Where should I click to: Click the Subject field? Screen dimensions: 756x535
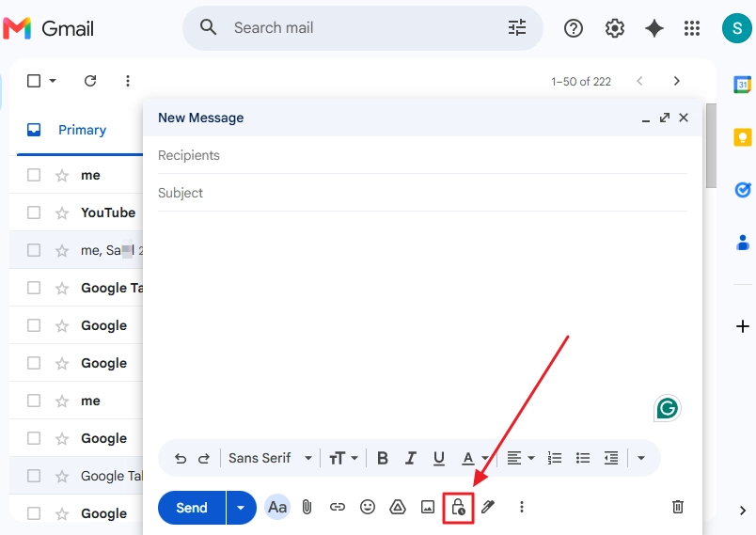[x=422, y=193]
